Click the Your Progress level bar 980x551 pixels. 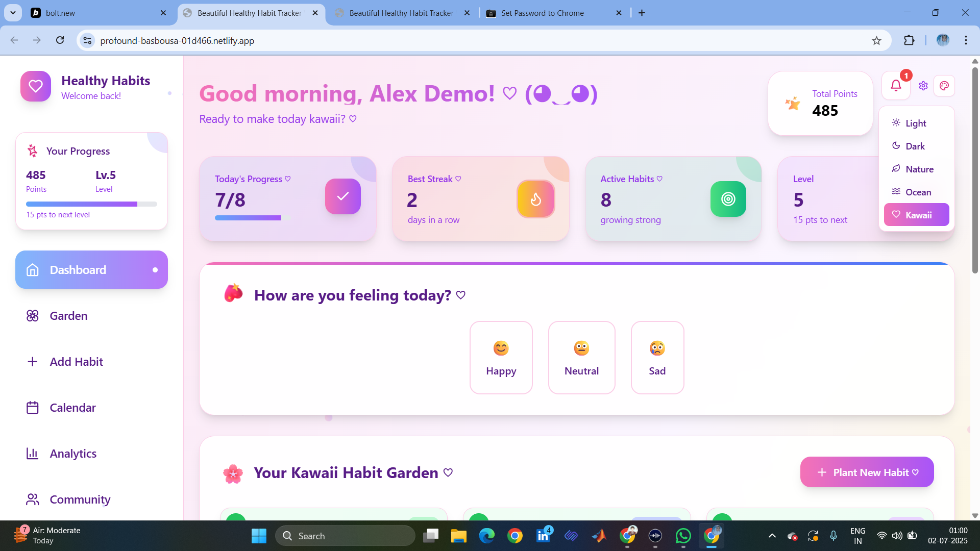[x=91, y=204]
